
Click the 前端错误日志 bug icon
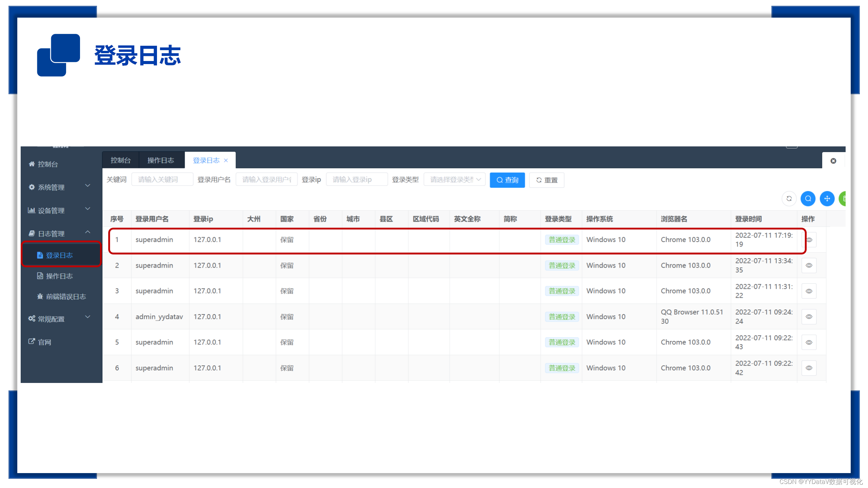click(40, 297)
